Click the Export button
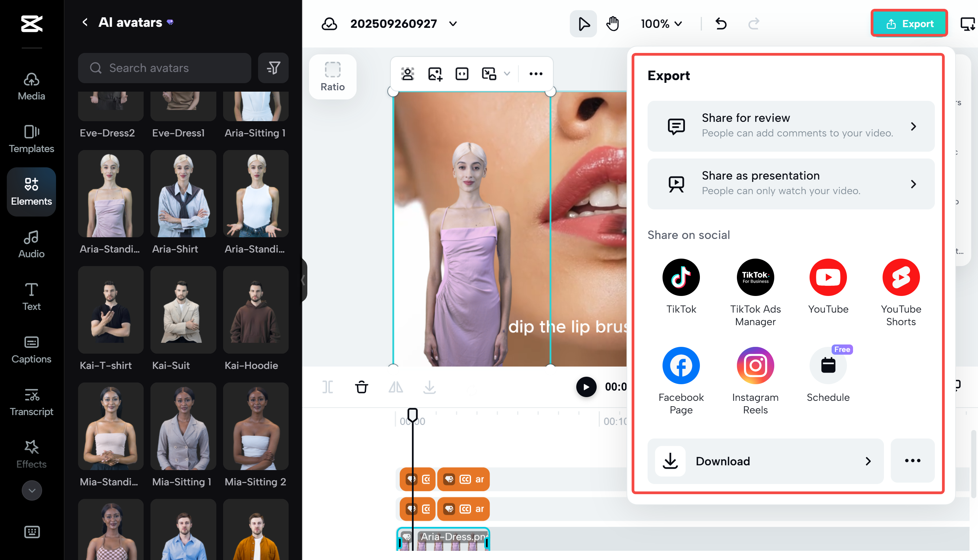The height and width of the screenshot is (560, 978). [x=909, y=24]
